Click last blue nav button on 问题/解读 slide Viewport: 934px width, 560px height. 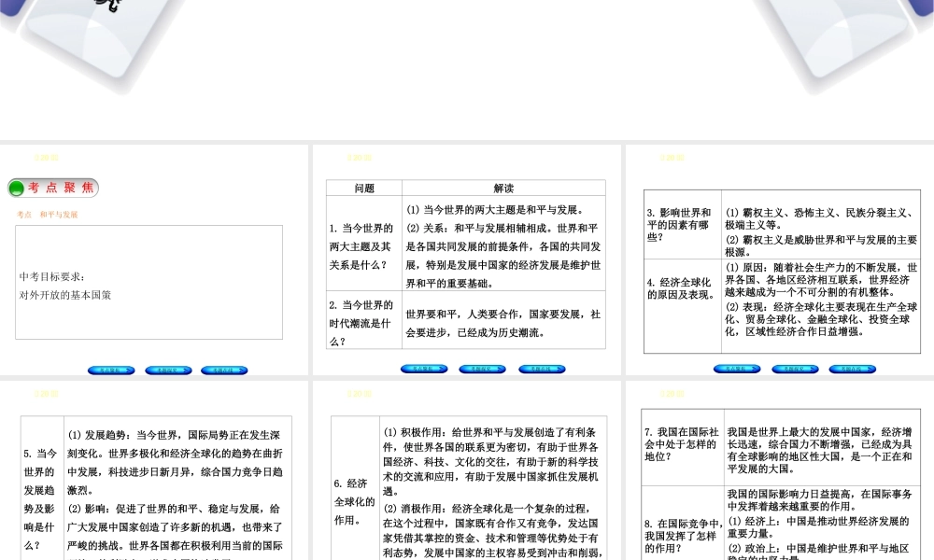(542, 369)
